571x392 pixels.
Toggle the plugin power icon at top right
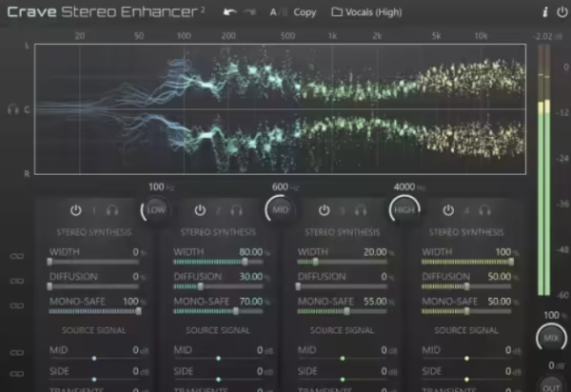pyautogui.click(x=561, y=12)
